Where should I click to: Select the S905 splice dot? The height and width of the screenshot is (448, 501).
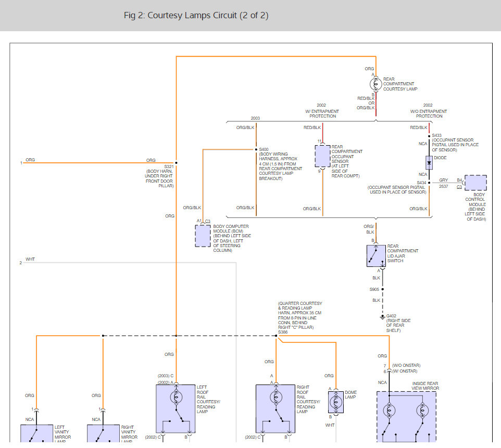tap(382, 289)
